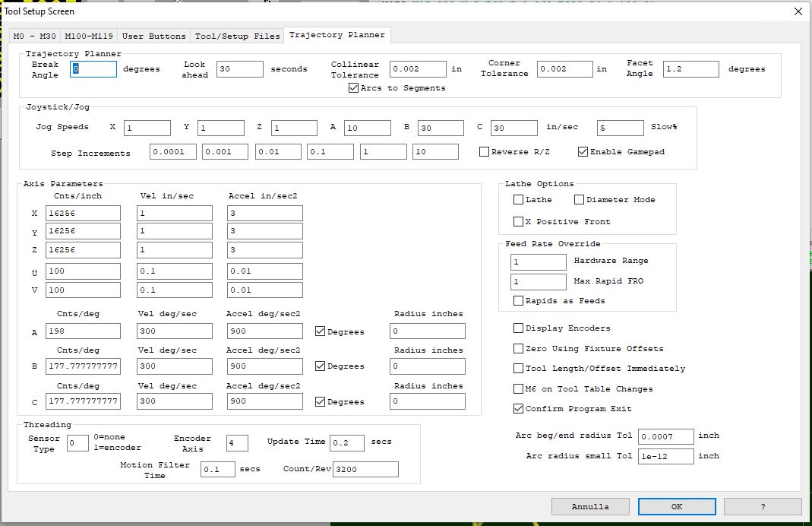Disable the Enable Gamepad checkbox
Screen dimensions: 812x526
click(x=583, y=152)
